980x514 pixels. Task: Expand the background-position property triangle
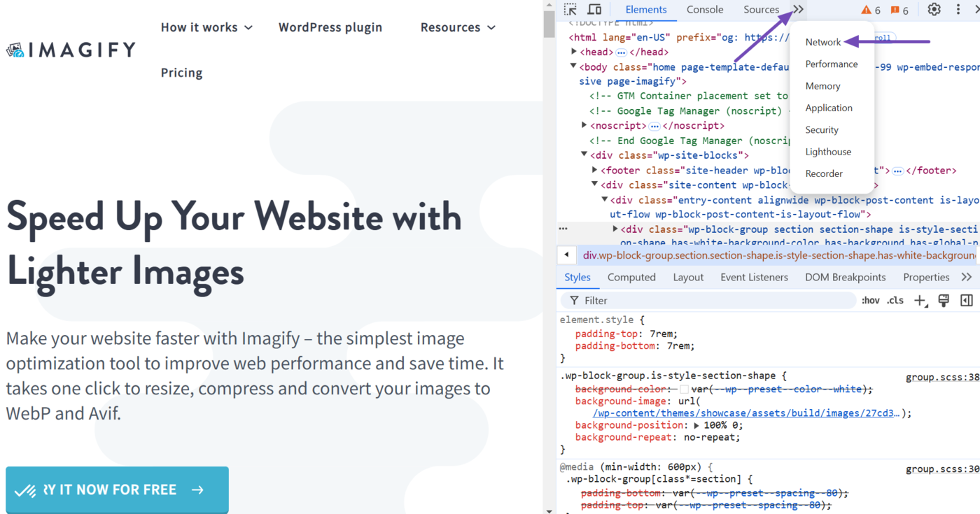[696, 425]
